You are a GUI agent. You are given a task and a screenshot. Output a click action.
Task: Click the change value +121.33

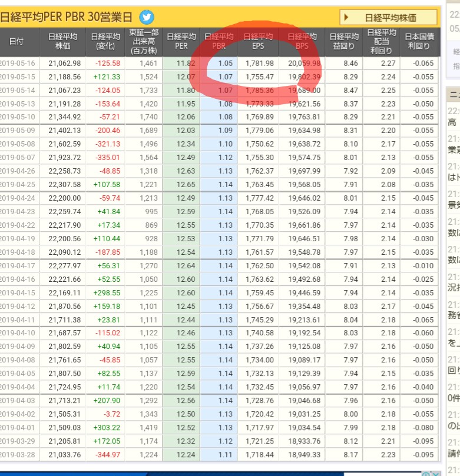click(x=107, y=77)
